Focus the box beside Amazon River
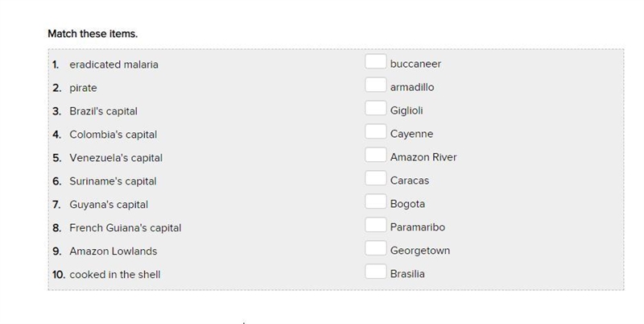The height and width of the screenshot is (324, 644). point(375,155)
